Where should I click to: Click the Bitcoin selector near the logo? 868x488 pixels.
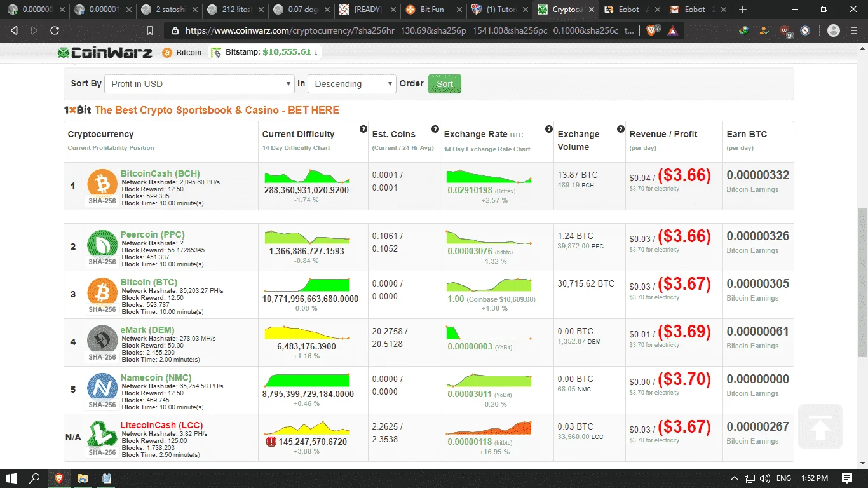182,53
